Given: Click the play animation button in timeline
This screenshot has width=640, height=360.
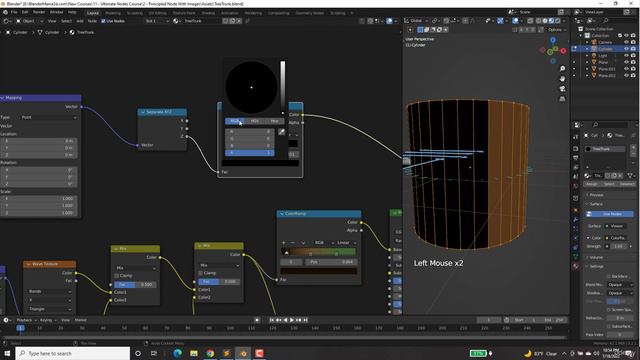Looking at the screenshot, I should pos(291,320).
